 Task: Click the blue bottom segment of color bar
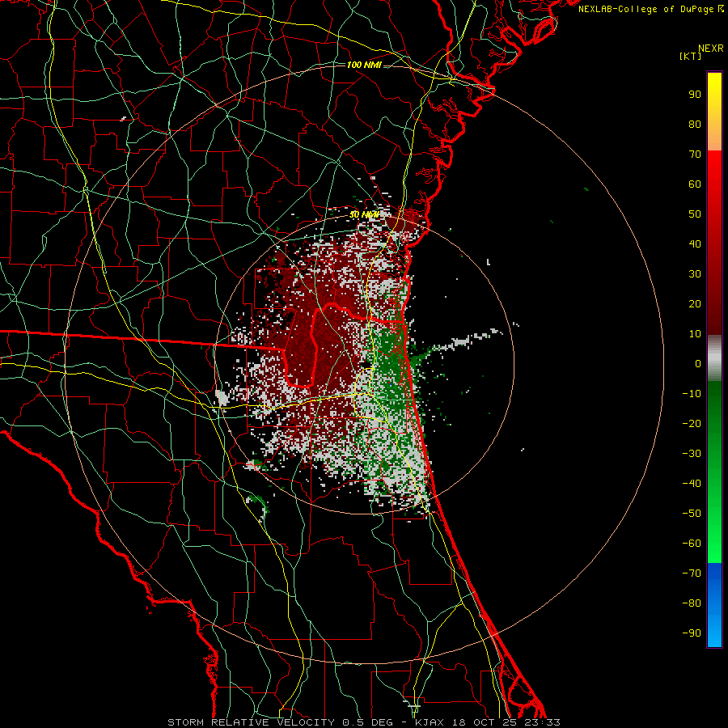(x=714, y=605)
